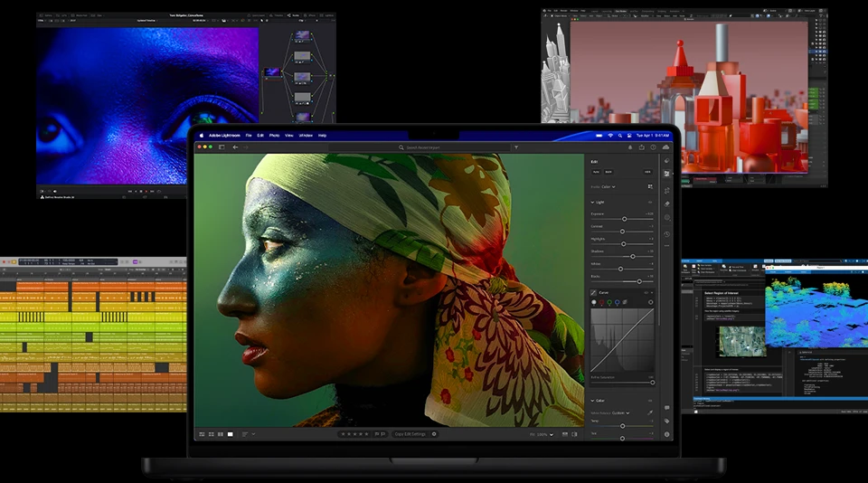The height and width of the screenshot is (483, 868).
Task: Open the Profile Color dropdown
Action: (607, 186)
